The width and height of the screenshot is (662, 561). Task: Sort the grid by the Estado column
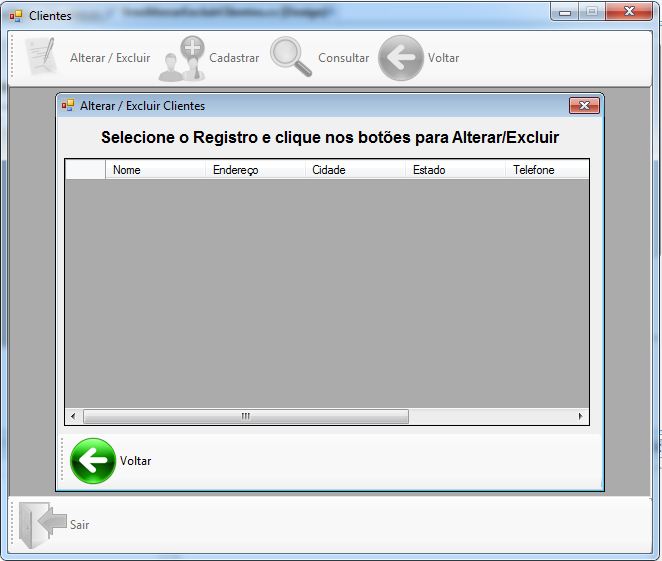tap(454, 170)
